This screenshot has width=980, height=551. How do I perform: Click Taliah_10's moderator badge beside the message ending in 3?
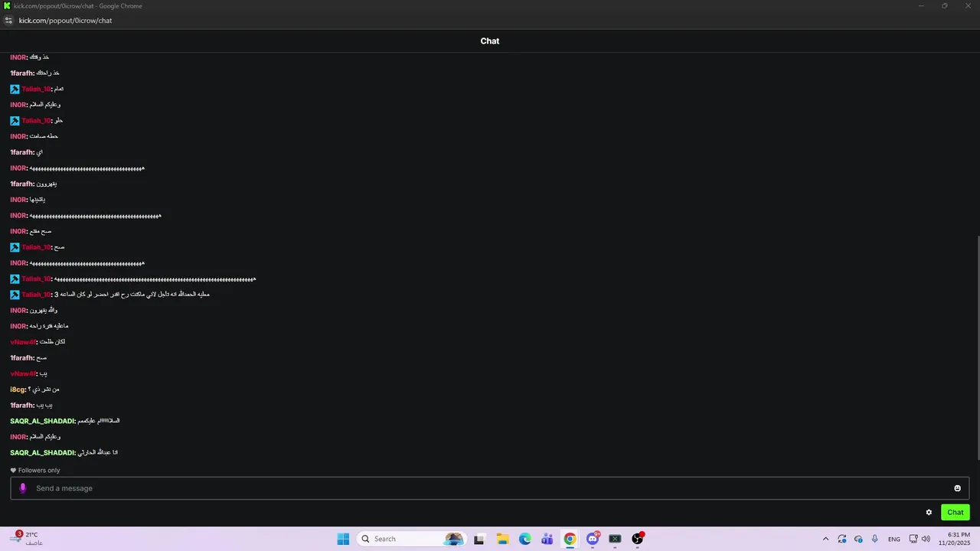pyautogui.click(x=15, y=295)
